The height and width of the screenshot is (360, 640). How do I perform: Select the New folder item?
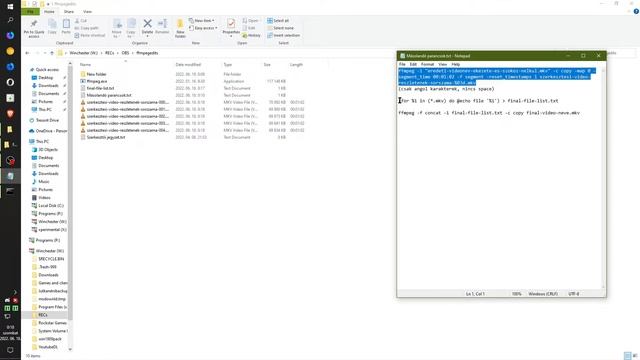[96, 74]
